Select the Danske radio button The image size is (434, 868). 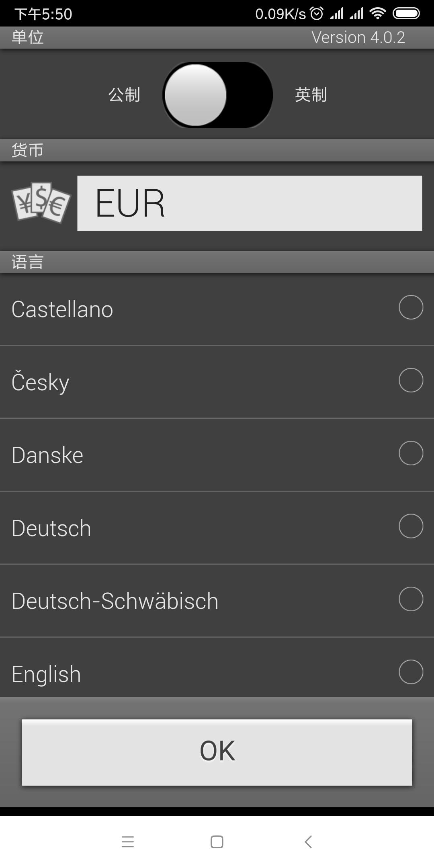point(411,453)
